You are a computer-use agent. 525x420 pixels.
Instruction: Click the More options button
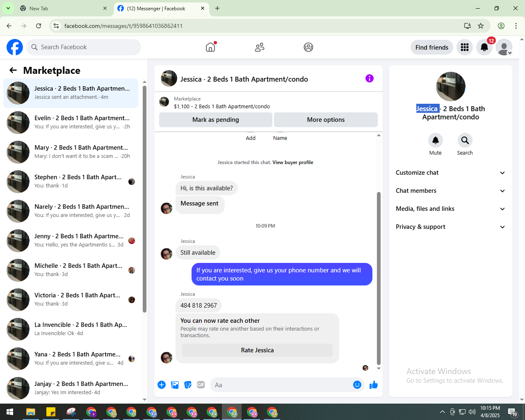(x=326, y=120)
